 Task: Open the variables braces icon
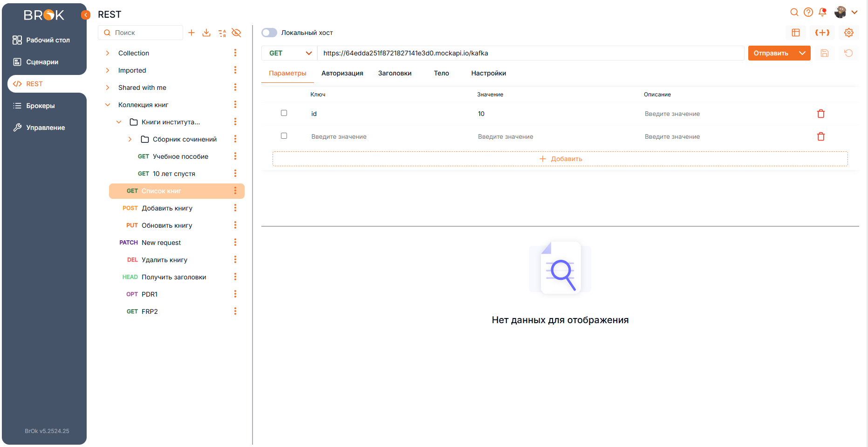point(822,33)
